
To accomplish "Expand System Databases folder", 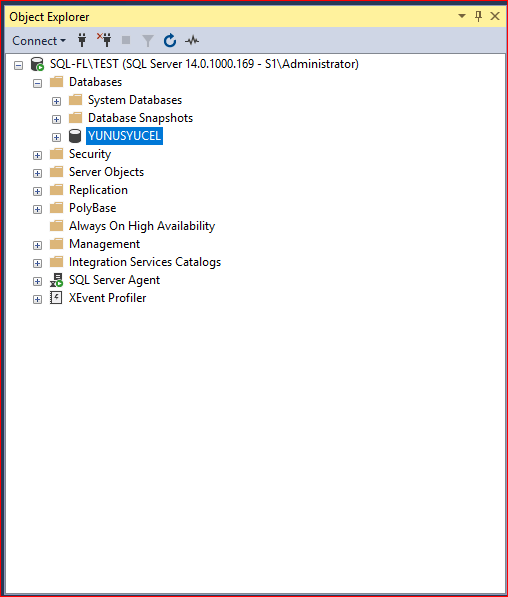I will tap(56, 101).
